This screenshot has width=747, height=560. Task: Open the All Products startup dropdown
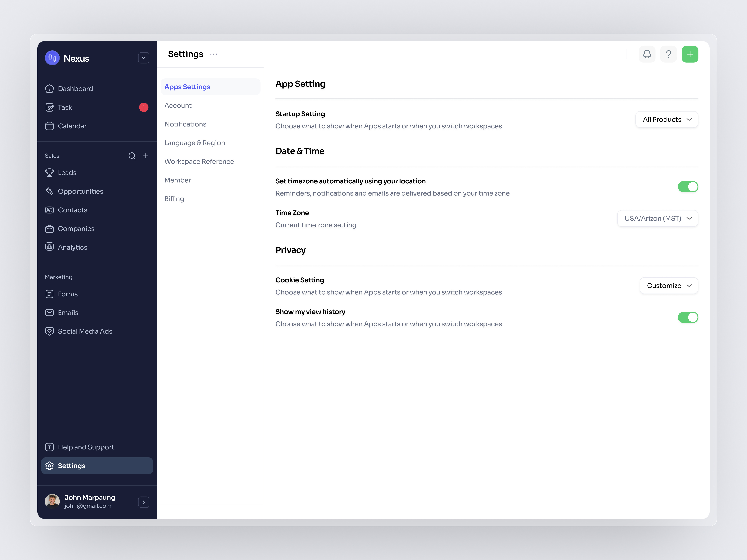pyautogui.click(x=667, y=119)
